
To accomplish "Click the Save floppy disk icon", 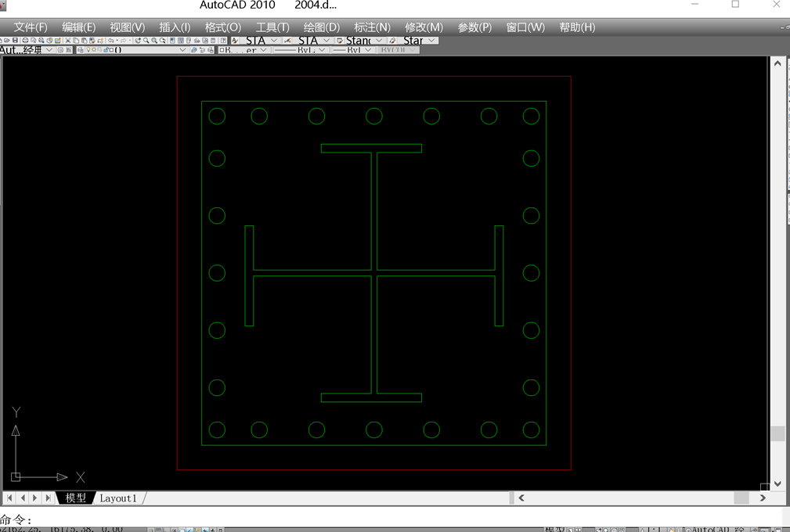I will coord(15,40).
